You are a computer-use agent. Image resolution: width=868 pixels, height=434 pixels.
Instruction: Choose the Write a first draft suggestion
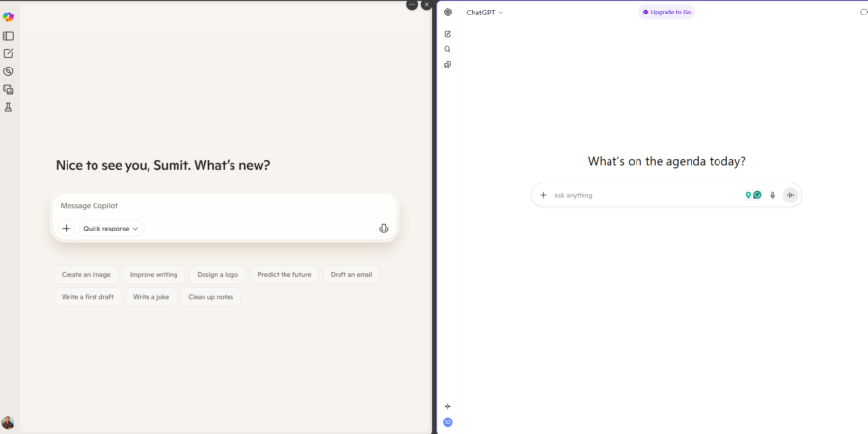pyautogui.click(x=88, y=297)
